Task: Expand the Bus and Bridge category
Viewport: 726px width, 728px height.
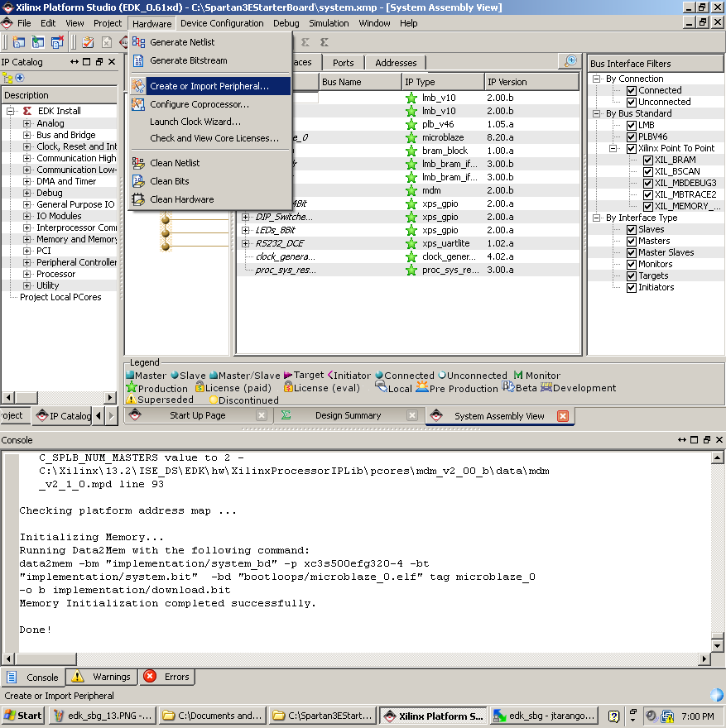Action: pyautogui.click(x=27, y=135)
